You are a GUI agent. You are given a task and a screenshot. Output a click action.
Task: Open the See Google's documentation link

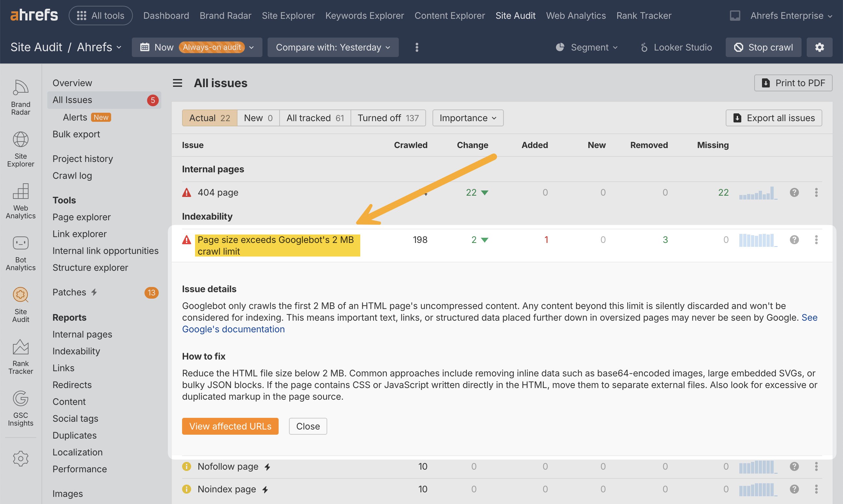pyautogui.click(x=233, y=329)
